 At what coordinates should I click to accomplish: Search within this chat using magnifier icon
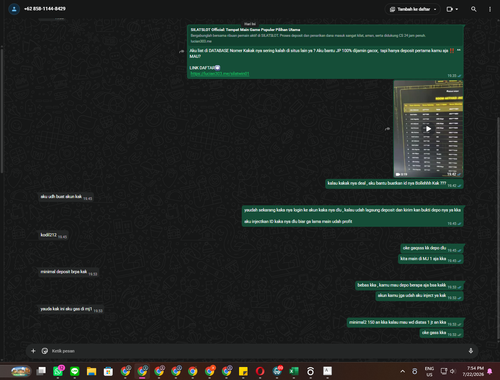[x=474, y=9]
